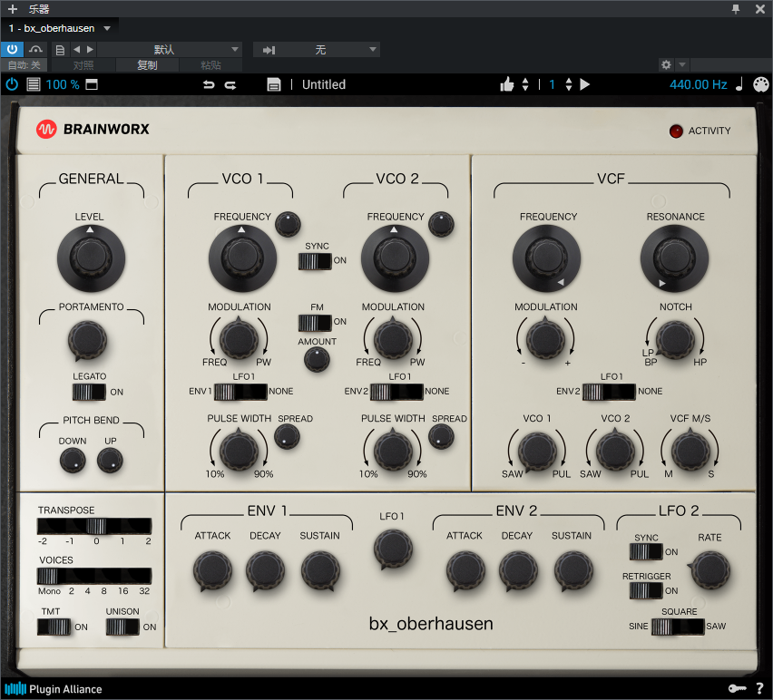Image resolution: width=773 pixels, height=700 pixels.
Task: Step the preset number 1 arrows
Action: [569, 84]
